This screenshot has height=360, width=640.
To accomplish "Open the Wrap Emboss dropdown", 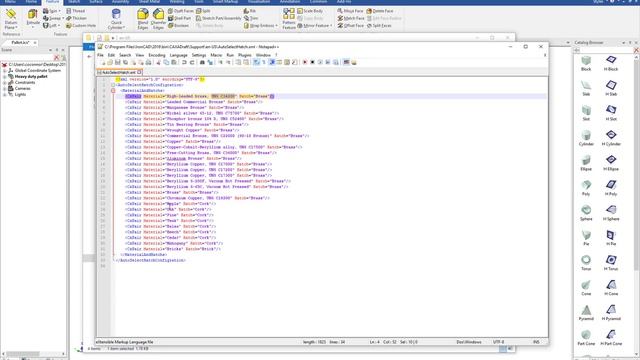I will pyautogui.click(x=260, y=25).
